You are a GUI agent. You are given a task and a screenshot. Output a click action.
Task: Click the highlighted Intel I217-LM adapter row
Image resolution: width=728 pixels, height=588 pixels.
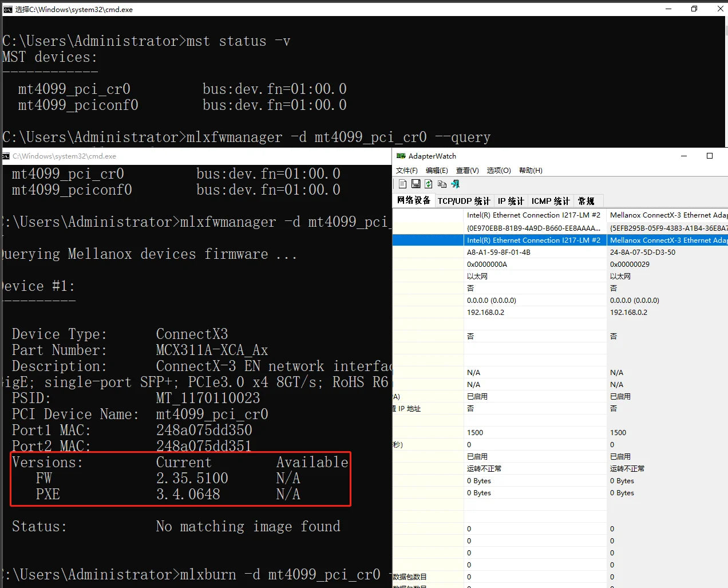(x=533, y=240)
